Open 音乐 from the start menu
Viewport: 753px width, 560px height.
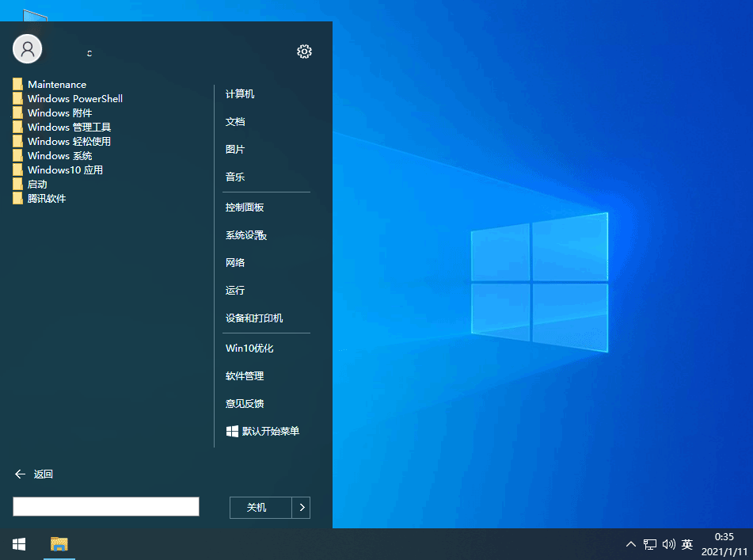235,177
